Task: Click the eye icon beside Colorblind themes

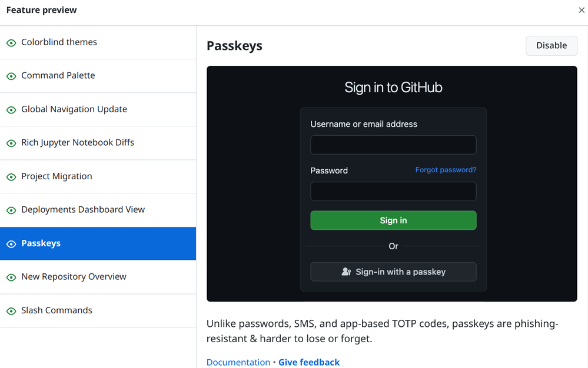Action: coord(11,43)
